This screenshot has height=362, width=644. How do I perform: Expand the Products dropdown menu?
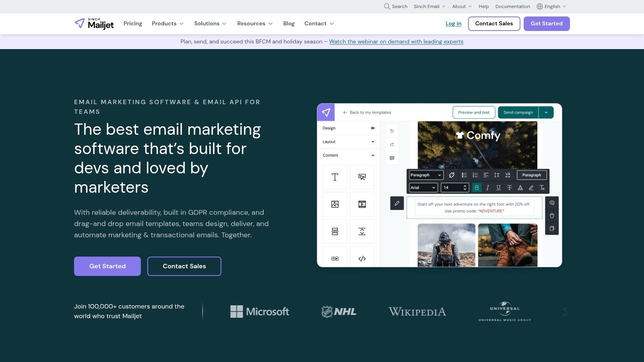[167, 24]
